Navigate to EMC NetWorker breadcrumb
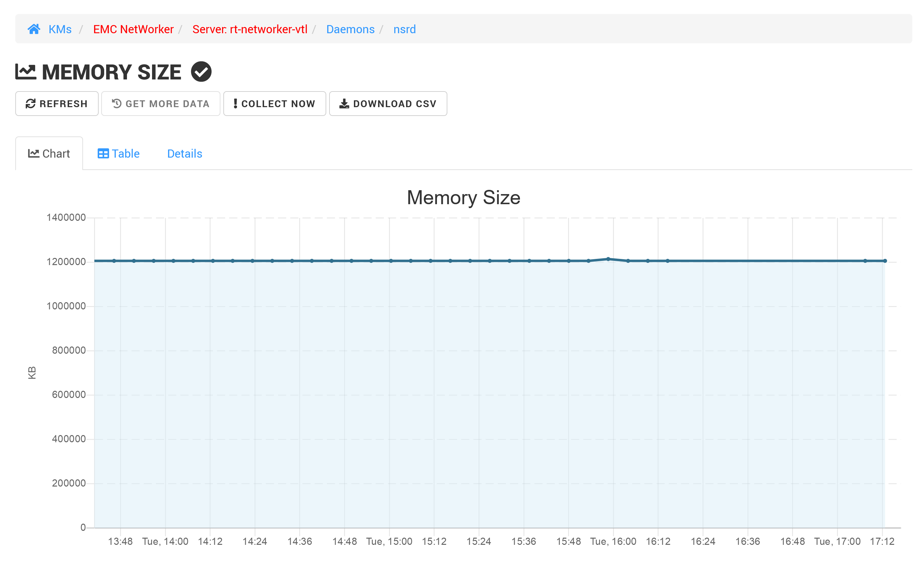This screenshot has height=566, width=924. pos(133,29)
